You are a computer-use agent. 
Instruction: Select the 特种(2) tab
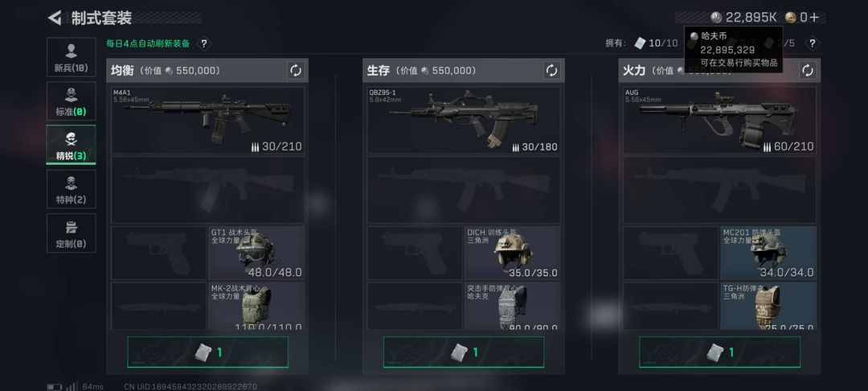click(x=71, y=189)
